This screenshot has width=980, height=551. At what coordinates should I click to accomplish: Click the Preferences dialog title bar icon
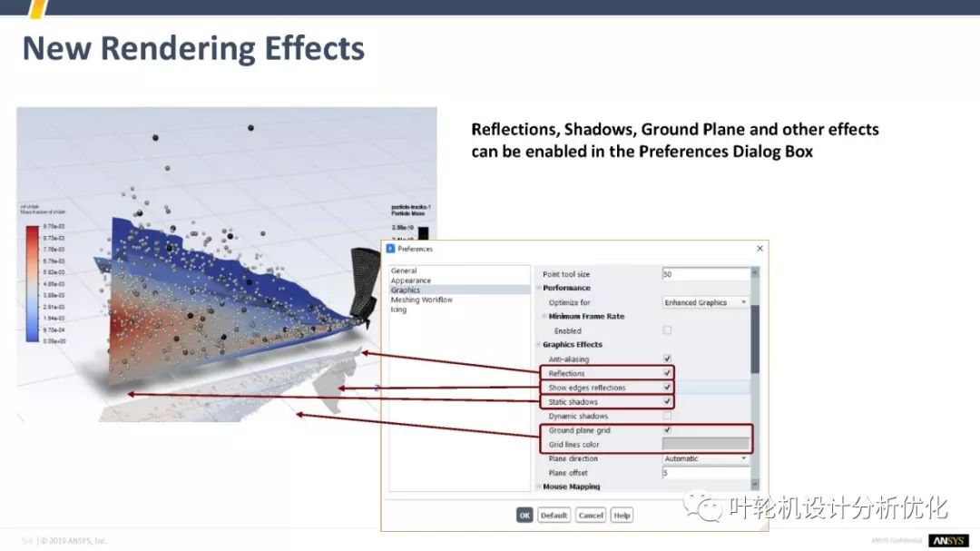click(391, 249)
